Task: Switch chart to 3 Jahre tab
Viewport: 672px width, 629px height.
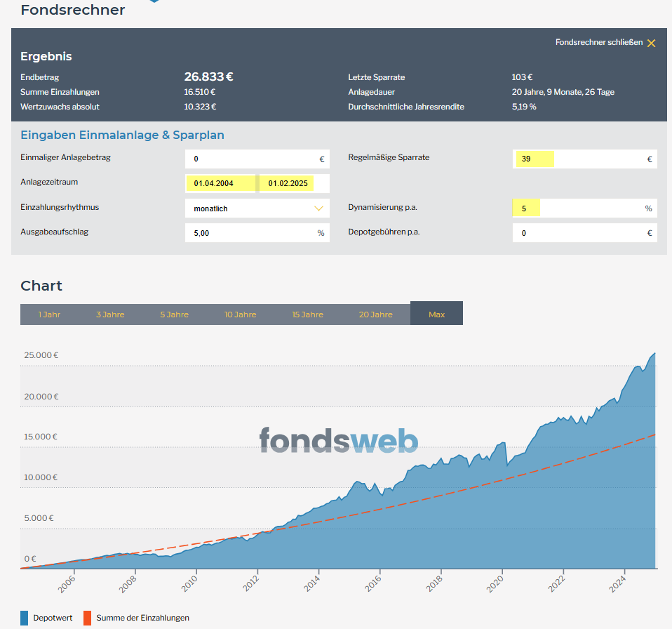Action: [x=110, y=314]
